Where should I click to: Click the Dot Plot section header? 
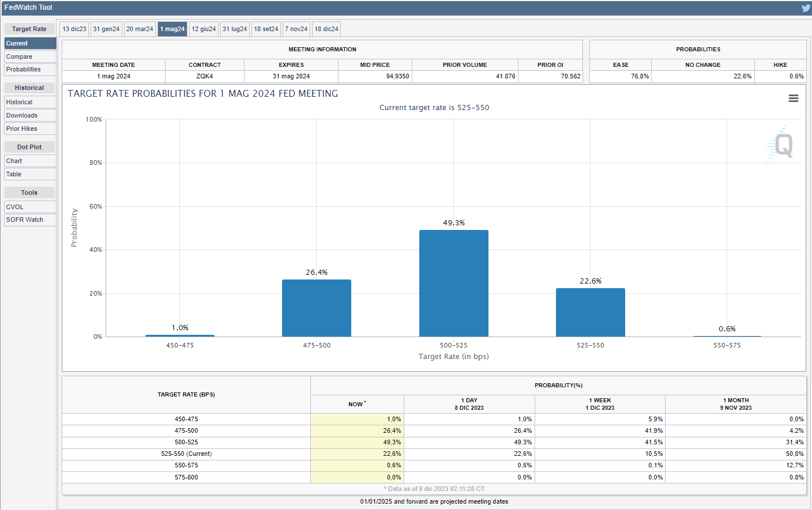point(29,147)
